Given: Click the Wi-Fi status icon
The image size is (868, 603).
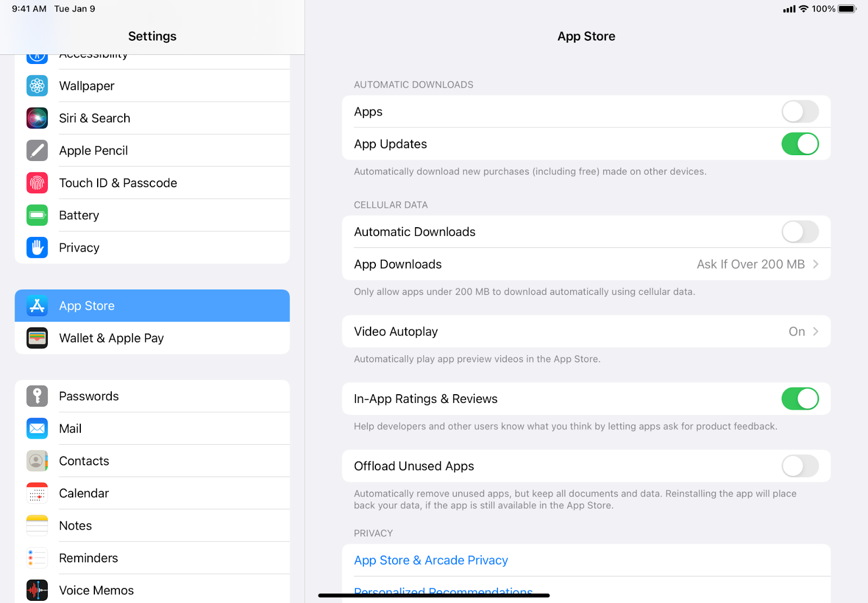Looking at the screenshot, I should coord(803,9).
